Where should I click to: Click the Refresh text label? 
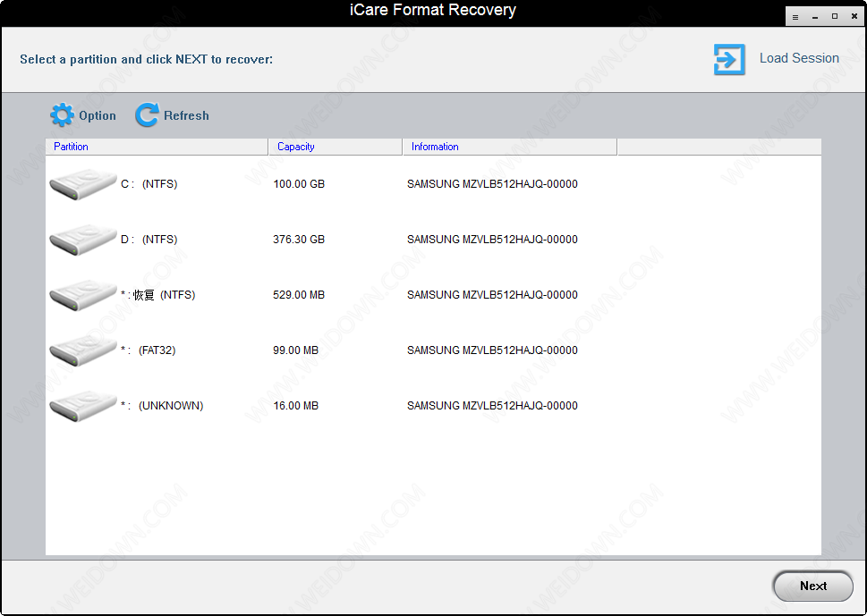coord(186,115)
